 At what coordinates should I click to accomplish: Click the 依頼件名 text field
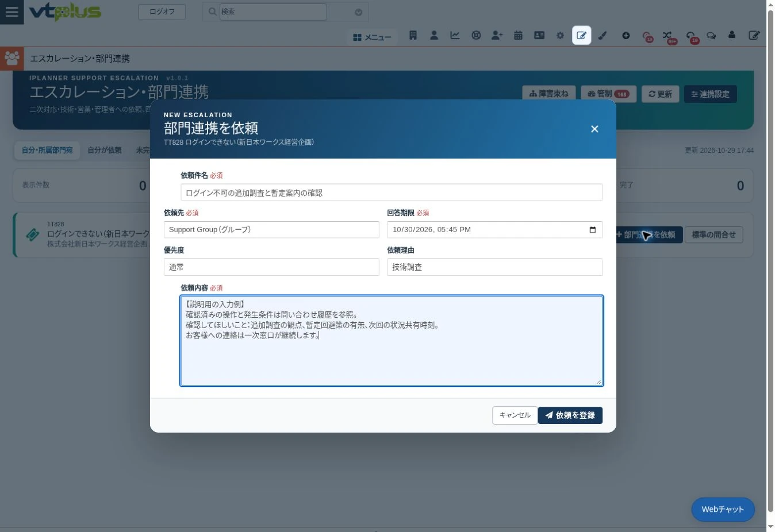coord(392,192)
